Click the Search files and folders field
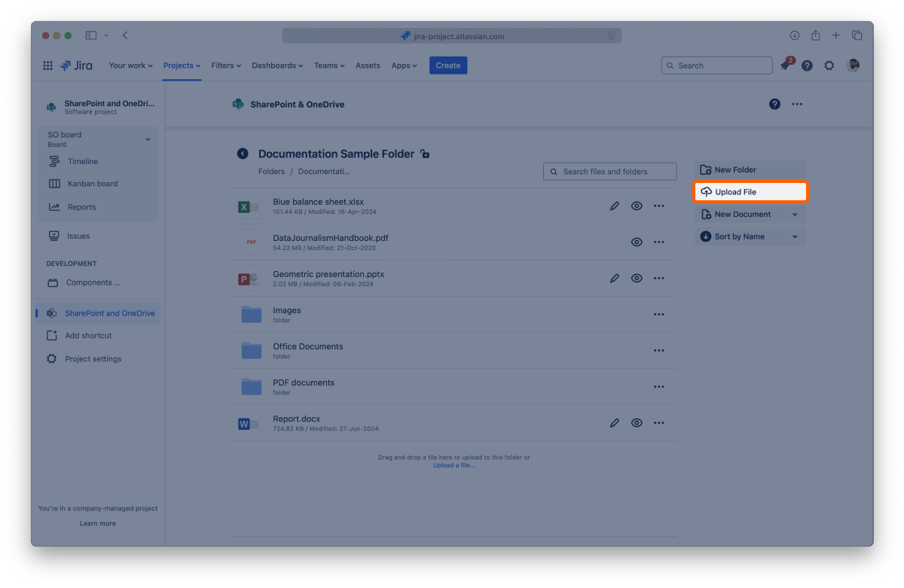This screenshot has height=588, width=904. pyautogui.click(x=610, y=172)
